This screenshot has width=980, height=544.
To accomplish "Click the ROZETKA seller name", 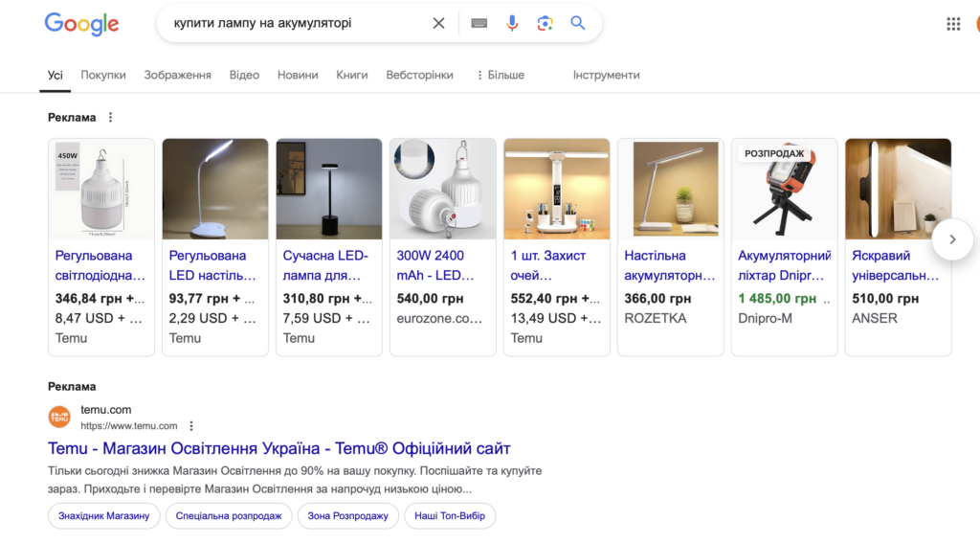I will (655, 318).
